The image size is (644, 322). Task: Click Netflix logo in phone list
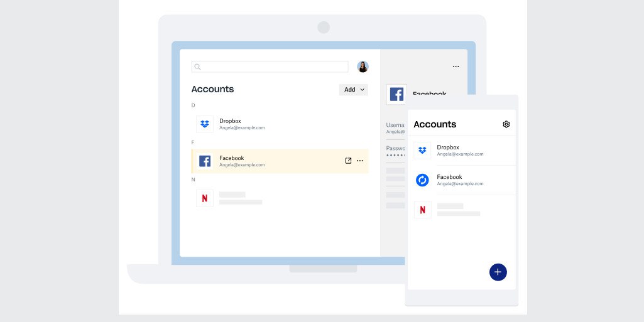[422, 210]
